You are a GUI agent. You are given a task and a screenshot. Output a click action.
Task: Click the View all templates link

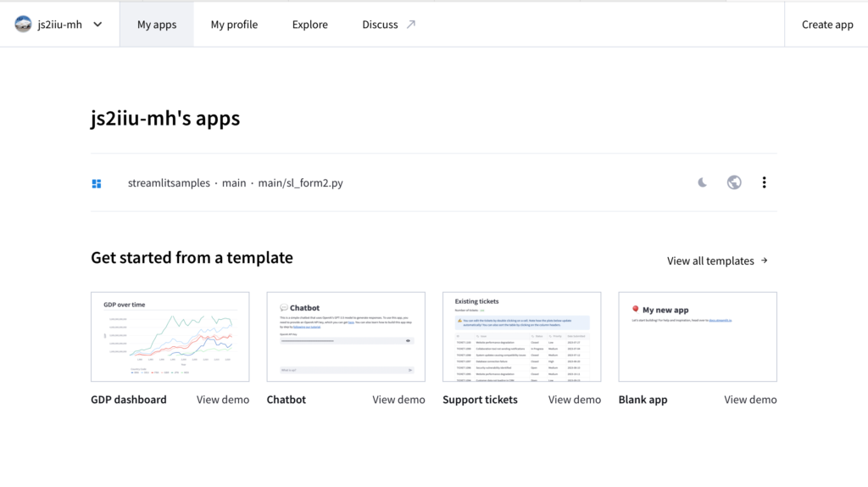[710, 261]
